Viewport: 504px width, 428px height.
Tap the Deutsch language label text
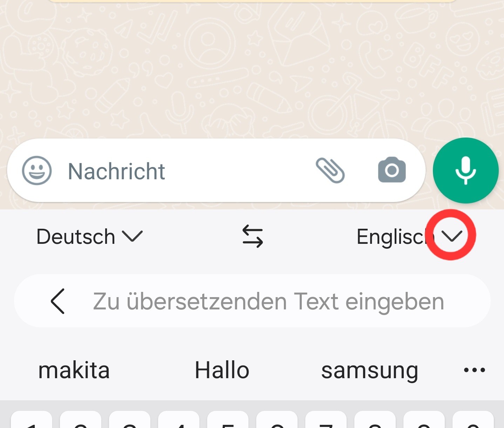pyautogui.click(x=76, y=236)
